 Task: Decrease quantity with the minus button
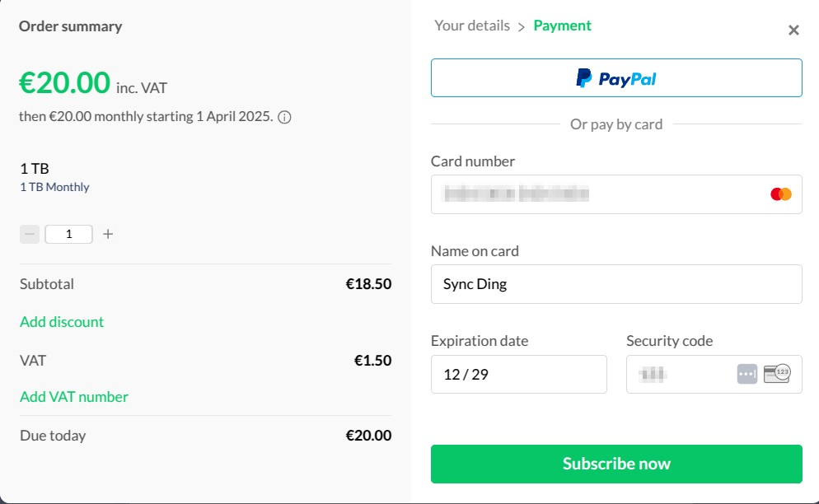pyautogui.click(x=30, y=234)
